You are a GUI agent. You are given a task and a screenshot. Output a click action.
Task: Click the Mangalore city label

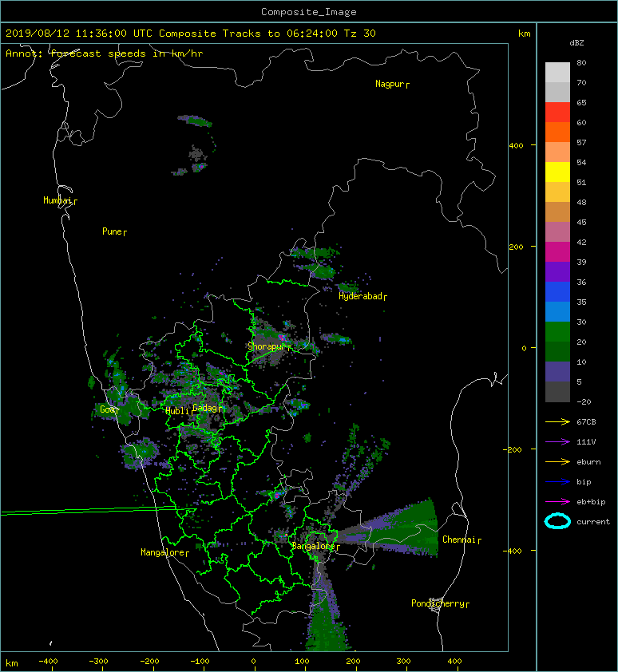tap(164, 553)
